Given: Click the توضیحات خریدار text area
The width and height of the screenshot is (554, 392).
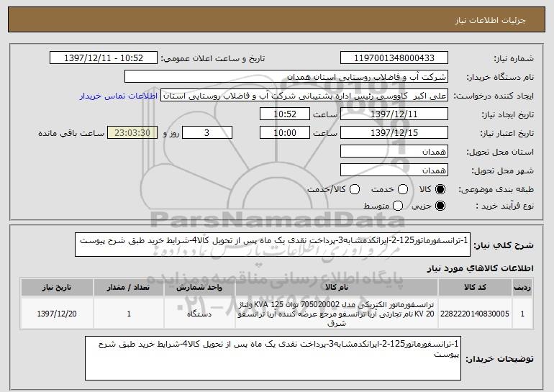Looking at the screenshot, I should 273,358.
